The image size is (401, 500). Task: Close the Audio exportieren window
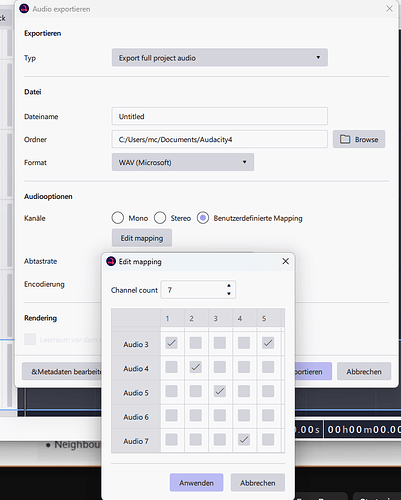pos(389,9)
